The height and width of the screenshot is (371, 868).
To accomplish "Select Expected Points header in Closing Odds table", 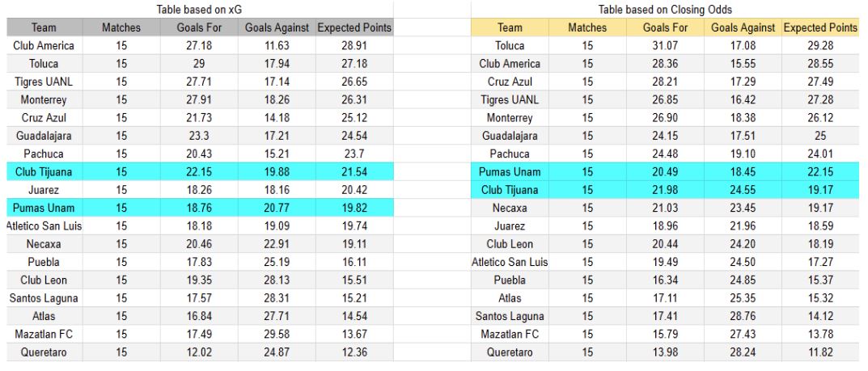I will click(820, 28).
